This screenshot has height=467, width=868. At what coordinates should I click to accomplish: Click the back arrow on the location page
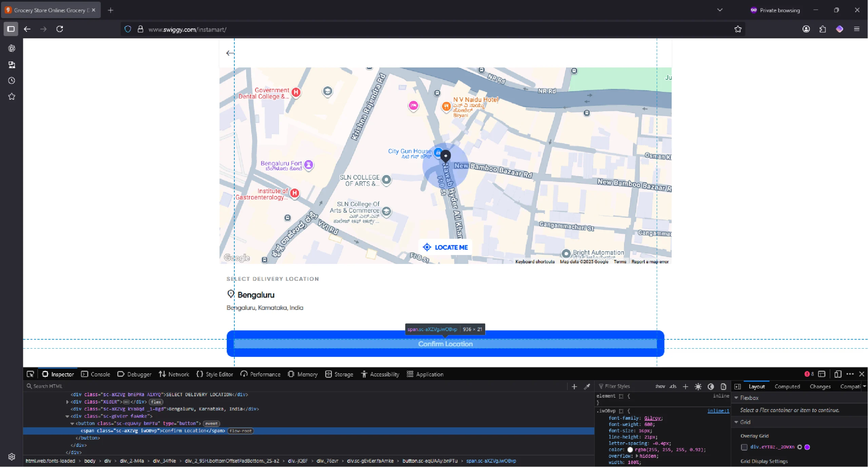point(230,53)
